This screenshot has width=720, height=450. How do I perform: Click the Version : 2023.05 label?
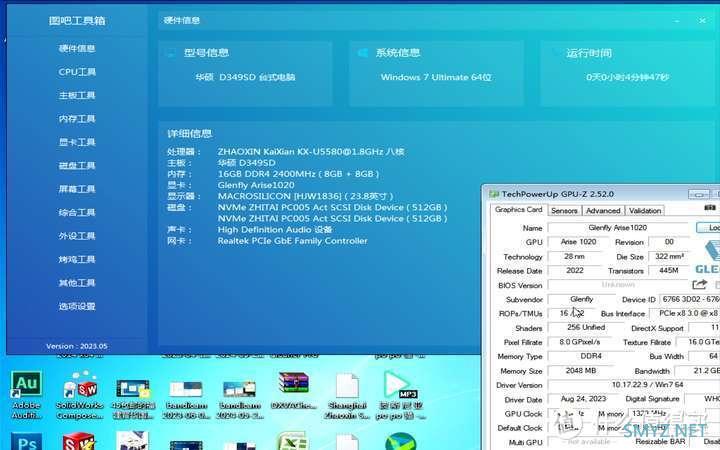(77, 346)
